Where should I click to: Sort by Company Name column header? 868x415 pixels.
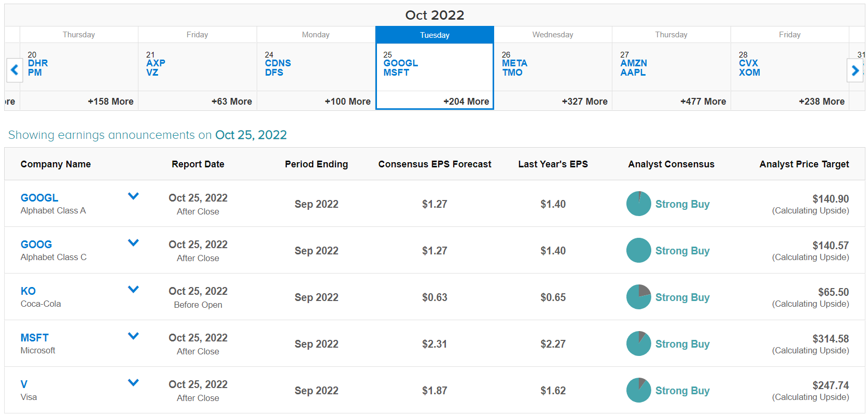click(x=55, y=164)
